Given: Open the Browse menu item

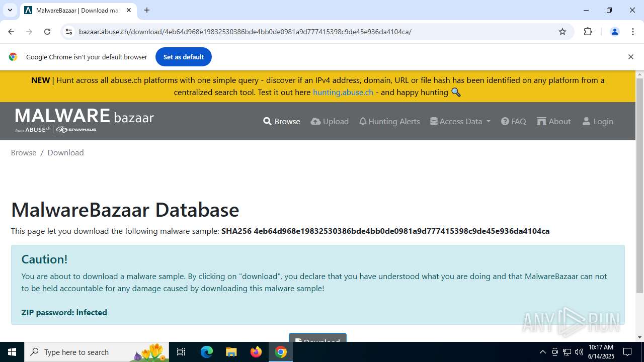Looking at the screenshot, I should coord(282,121).
